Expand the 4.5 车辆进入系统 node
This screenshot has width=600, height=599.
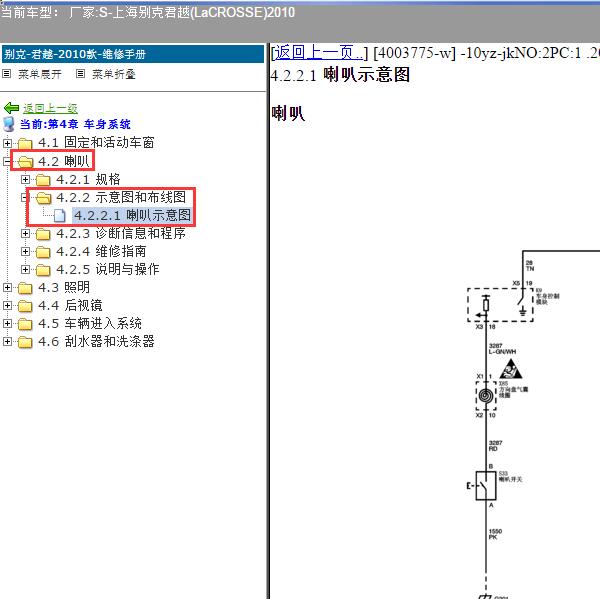[x=7, y=323]
